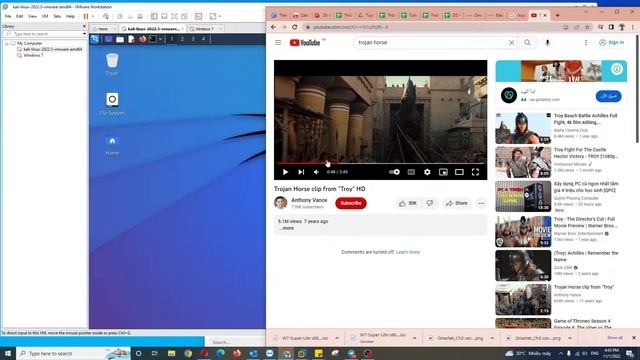Skip to the next video
This screenshot has width=640, height=360.
click(x=301, y=172)
